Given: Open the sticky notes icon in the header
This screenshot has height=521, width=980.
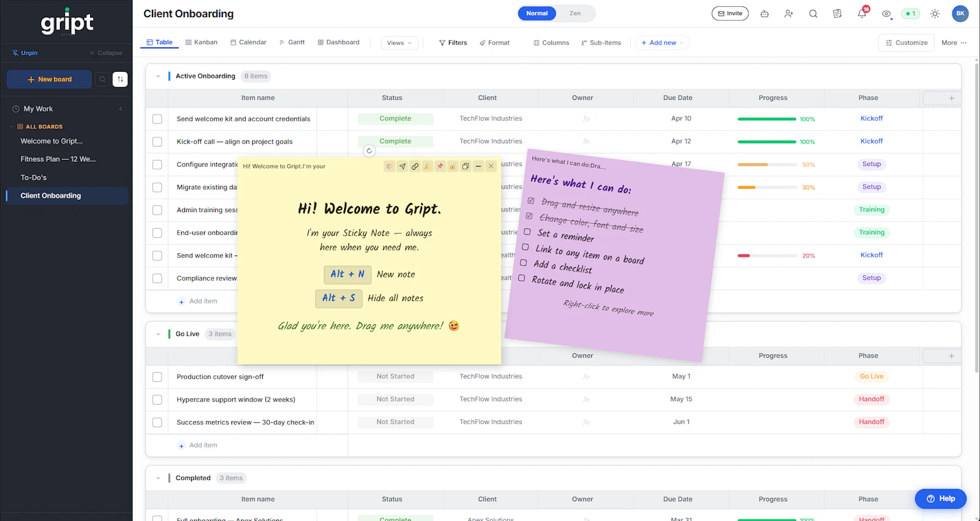Looking at the screenshot, I should tap(837, 13).
